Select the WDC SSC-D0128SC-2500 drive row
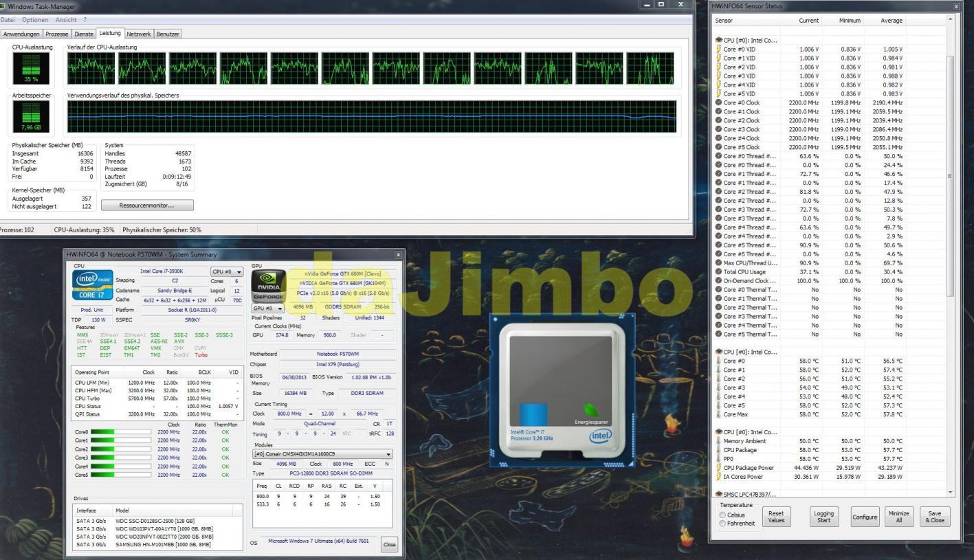The height and width of the screenshot is (560, 974). (158, 520)
